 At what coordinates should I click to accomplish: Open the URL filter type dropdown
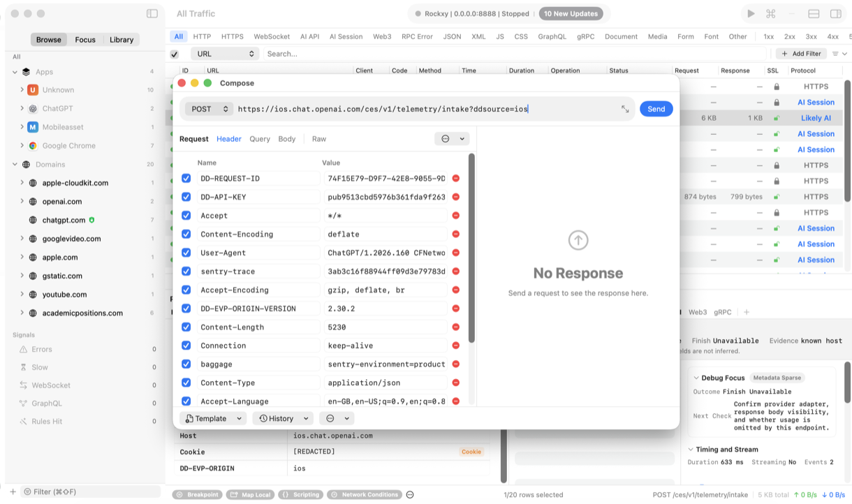click(223, 54)
